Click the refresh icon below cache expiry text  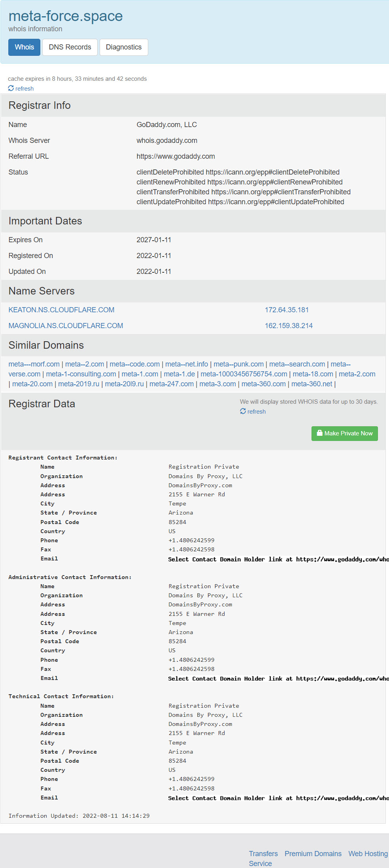(11, 88)
